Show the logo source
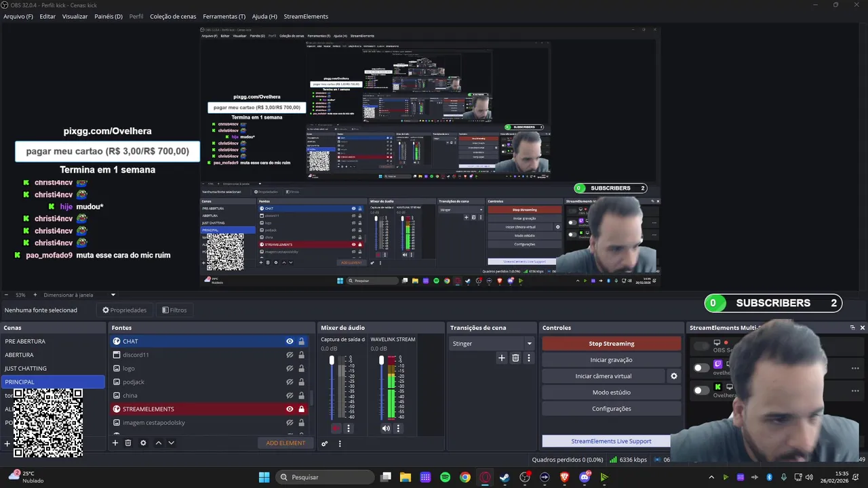 tap(290, 368)
